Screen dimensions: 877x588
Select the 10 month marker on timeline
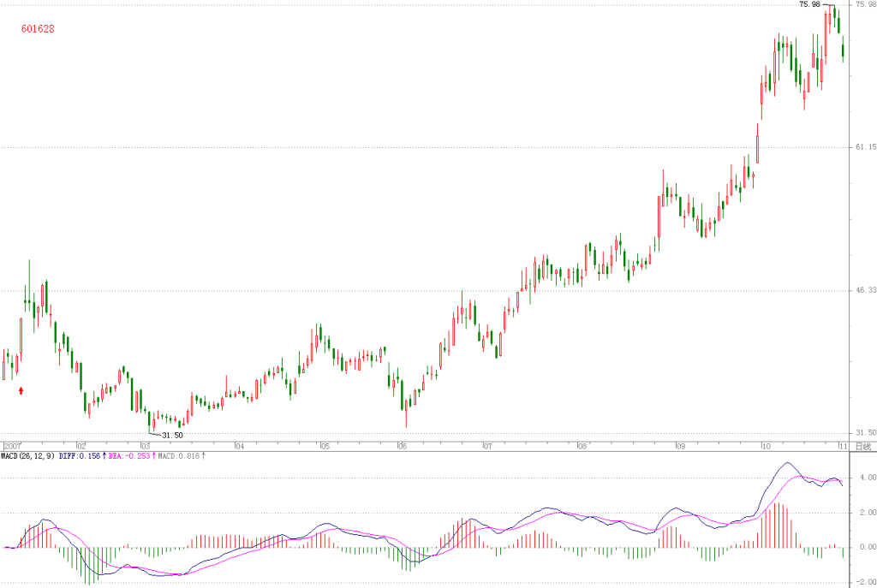[x=766, y=446]
